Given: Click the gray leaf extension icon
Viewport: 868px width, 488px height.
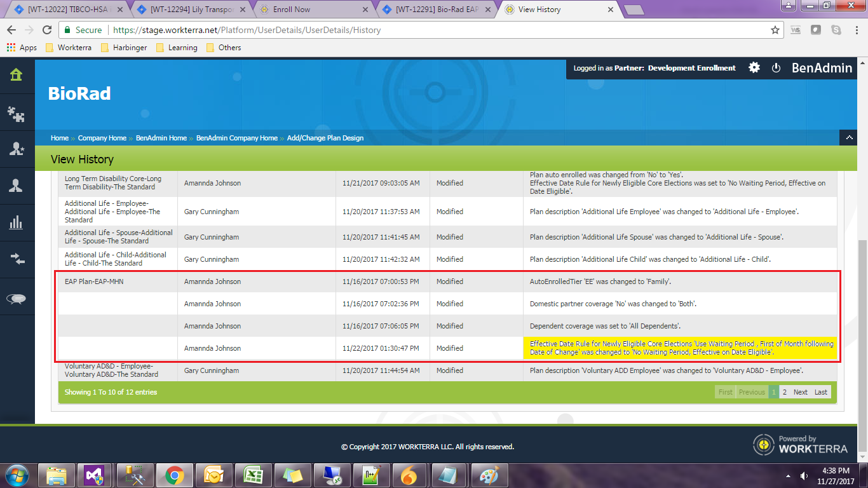Looking at the screenshot, I should click(816, 30).
